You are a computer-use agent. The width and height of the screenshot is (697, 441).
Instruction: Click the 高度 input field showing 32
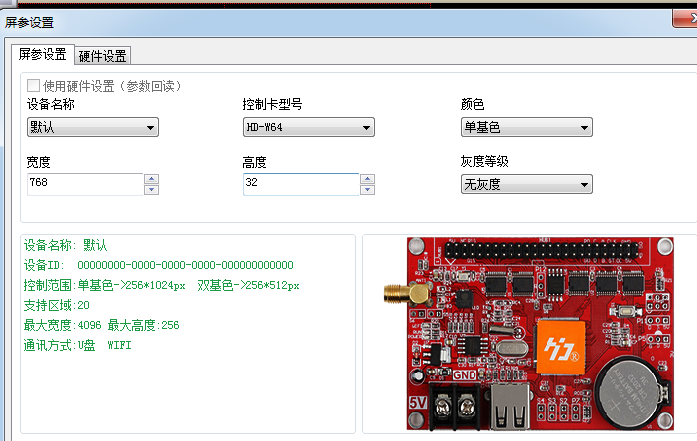click(x=300, y=184)
